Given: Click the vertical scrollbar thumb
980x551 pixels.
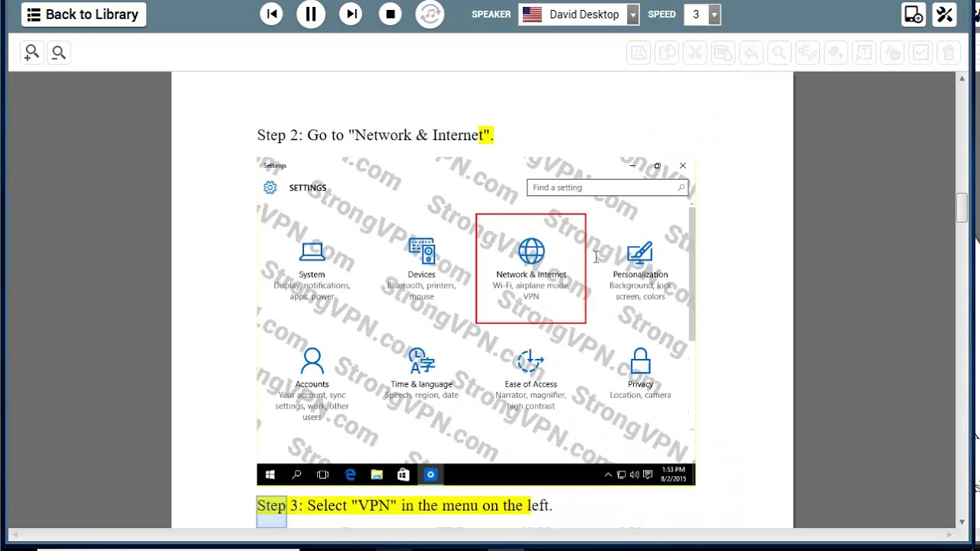Looking at the screenshot, I should coord(962,208).
